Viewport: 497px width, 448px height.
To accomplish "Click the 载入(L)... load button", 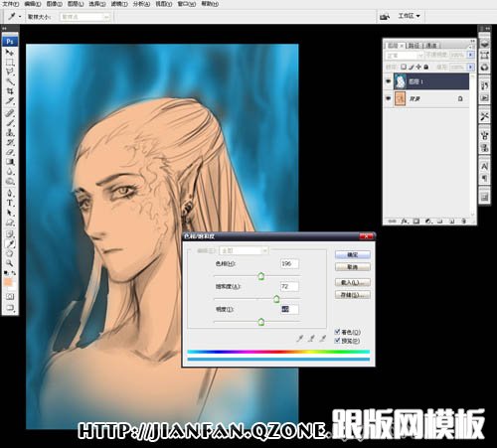I will click(353, 282).
